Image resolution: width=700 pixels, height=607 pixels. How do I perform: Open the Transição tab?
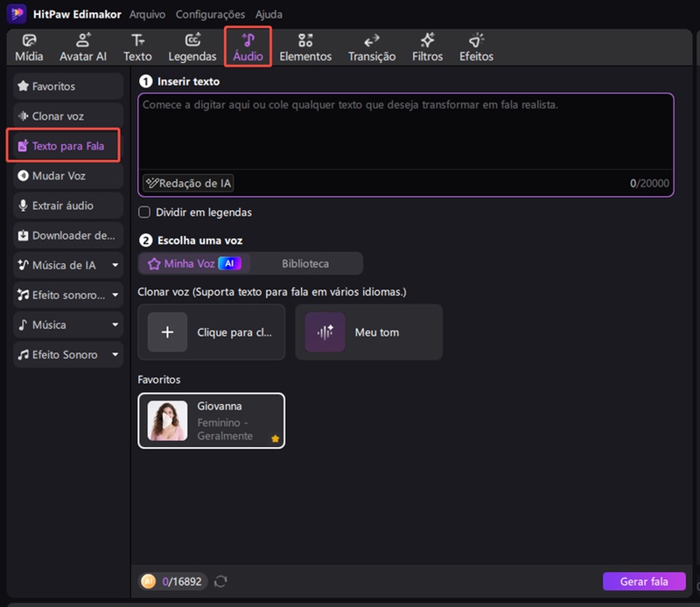tap(371, 47)
